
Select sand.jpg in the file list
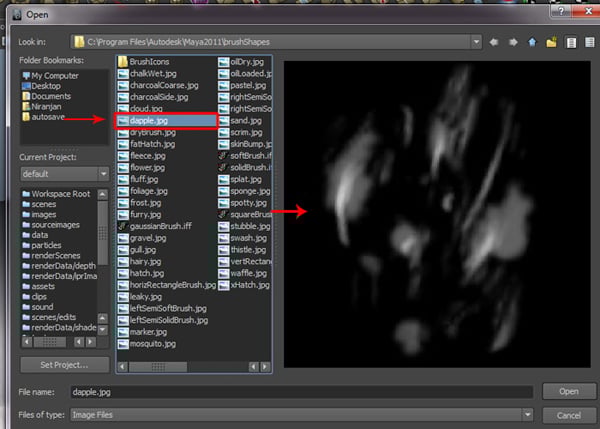(240, 121)
